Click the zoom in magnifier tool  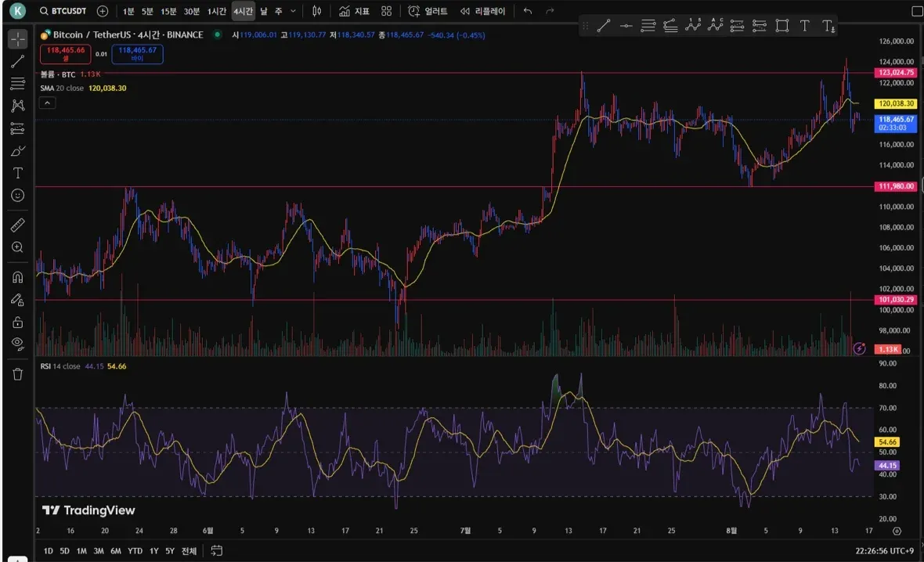point(17,247)
